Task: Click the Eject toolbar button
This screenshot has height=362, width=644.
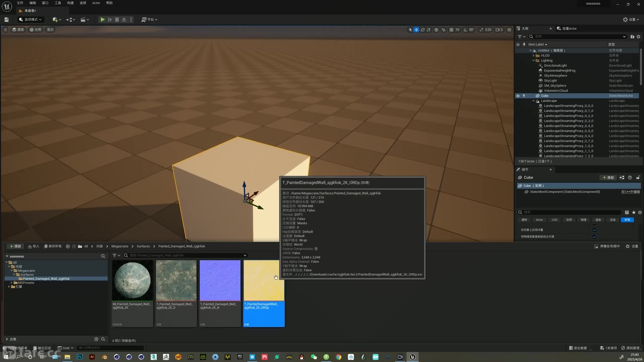Action: [x=124, y=19]
